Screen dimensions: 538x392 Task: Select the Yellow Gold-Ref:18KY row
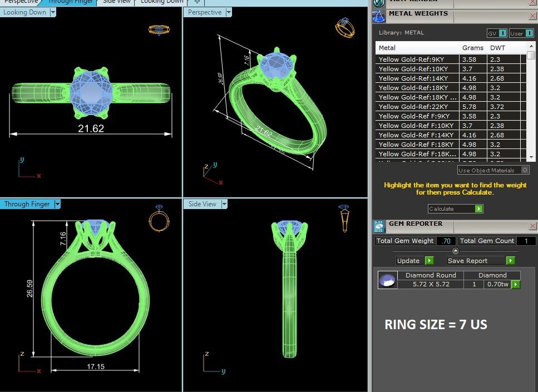[x=451, y=88]
